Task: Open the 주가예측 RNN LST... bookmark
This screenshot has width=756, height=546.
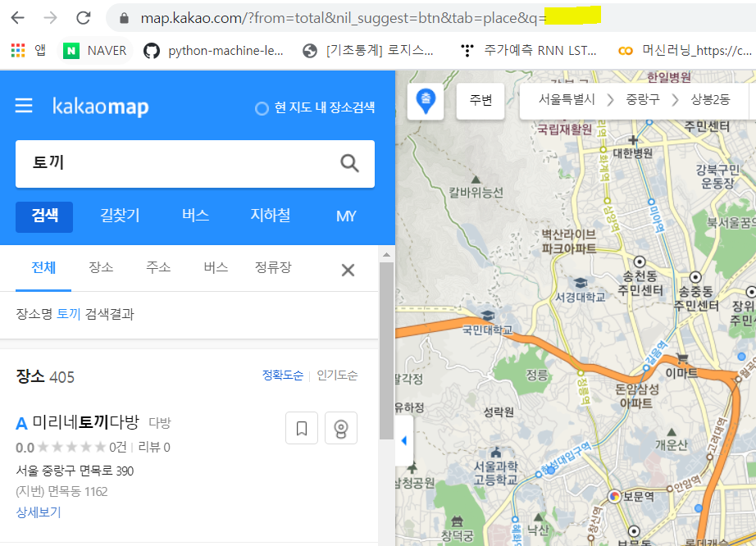Action: [528, 50]
